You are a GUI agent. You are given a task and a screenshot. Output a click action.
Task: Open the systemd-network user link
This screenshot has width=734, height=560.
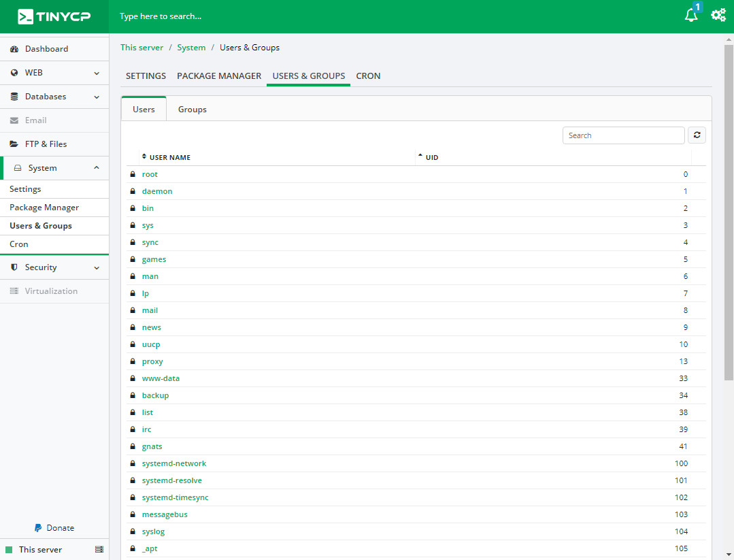click(174, 463)
